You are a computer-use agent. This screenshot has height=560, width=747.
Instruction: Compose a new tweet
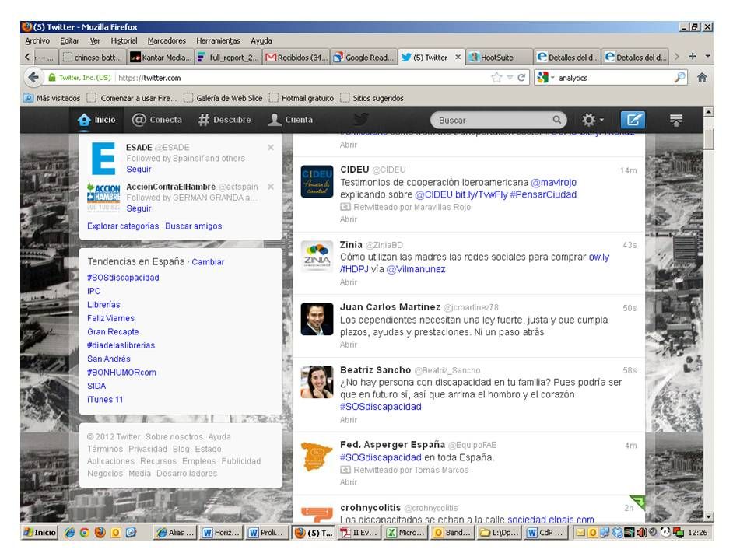(633, 120)
